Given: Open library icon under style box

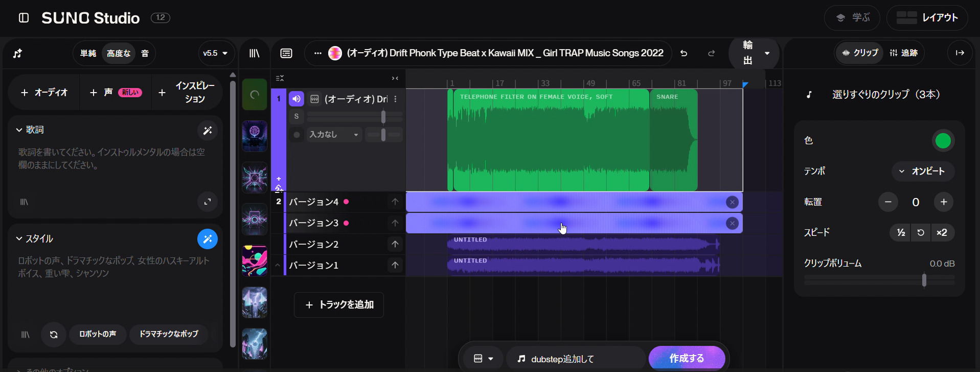Looking at the screenshot, I should (x=25, y=335).
